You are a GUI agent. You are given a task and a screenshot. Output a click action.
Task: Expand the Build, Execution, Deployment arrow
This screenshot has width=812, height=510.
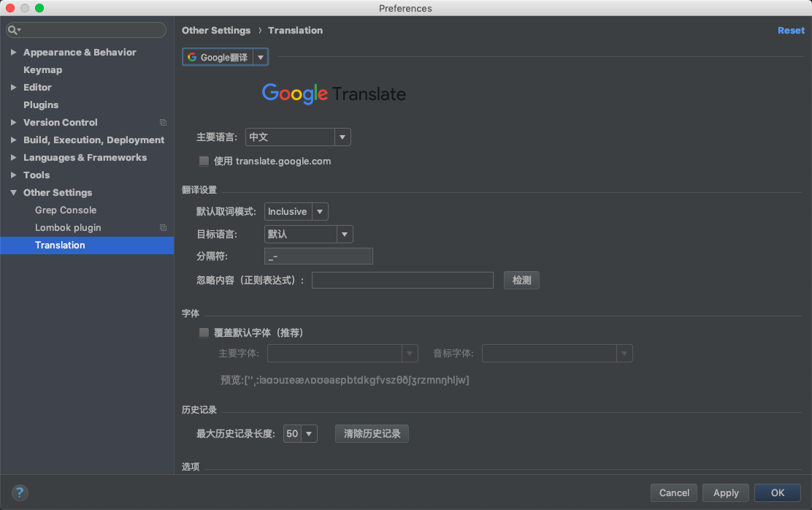(x=13, y=140)
